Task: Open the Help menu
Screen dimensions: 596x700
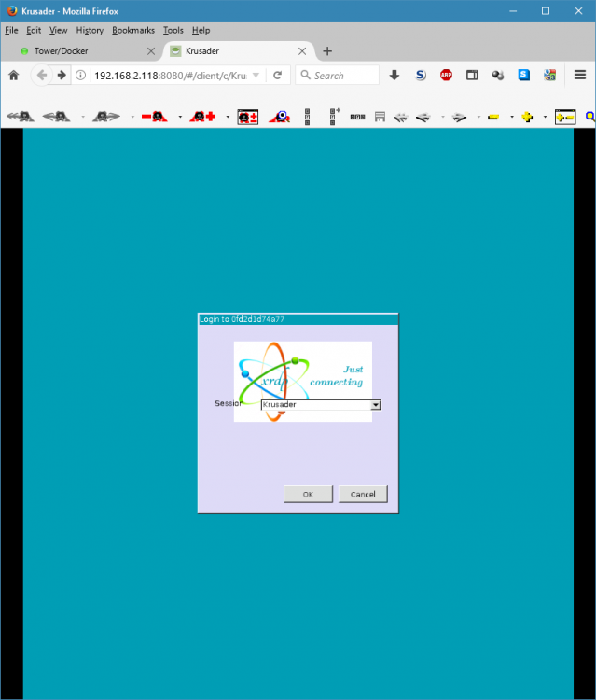Action: [x=201, y=30]
